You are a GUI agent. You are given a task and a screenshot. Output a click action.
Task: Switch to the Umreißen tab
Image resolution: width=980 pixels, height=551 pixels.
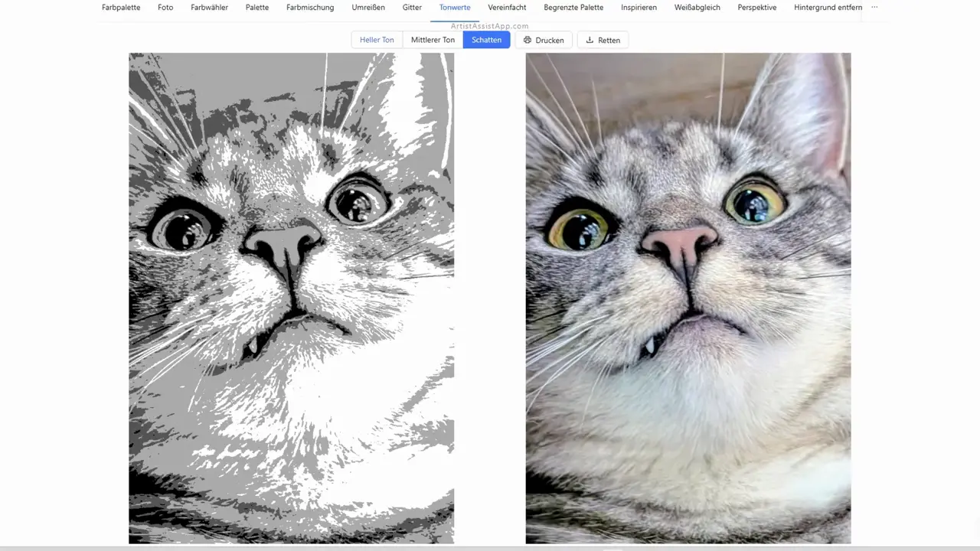(368, 8)
